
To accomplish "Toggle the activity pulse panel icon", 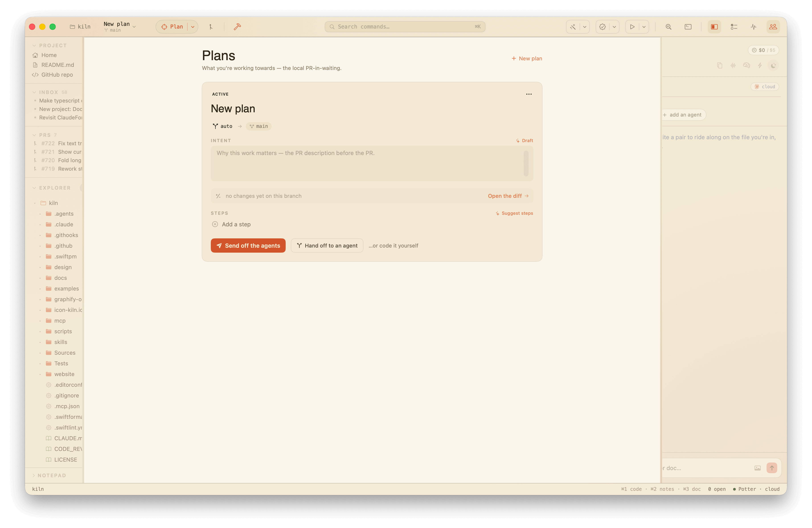I will coord(754,27).
